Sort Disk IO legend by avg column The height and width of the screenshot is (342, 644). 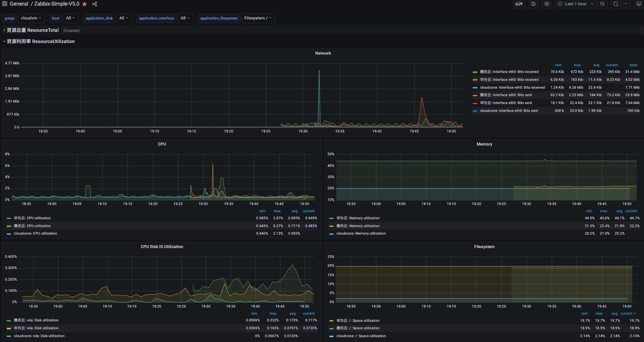tap(293, 314)
